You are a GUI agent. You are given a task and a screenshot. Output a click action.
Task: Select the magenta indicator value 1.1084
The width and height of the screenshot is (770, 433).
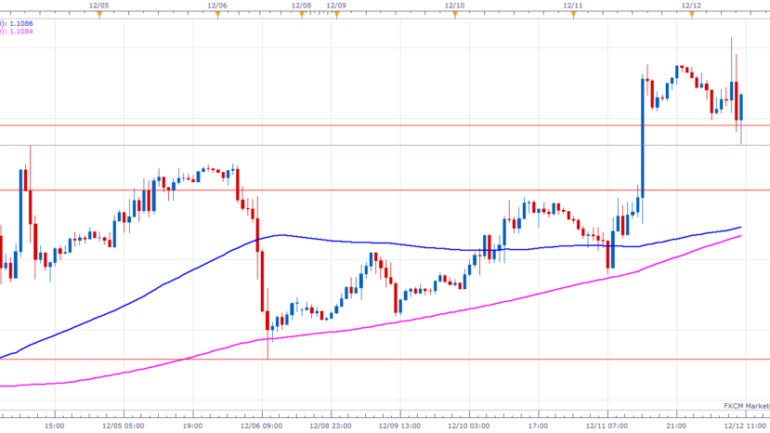click(x=21, y=31)
